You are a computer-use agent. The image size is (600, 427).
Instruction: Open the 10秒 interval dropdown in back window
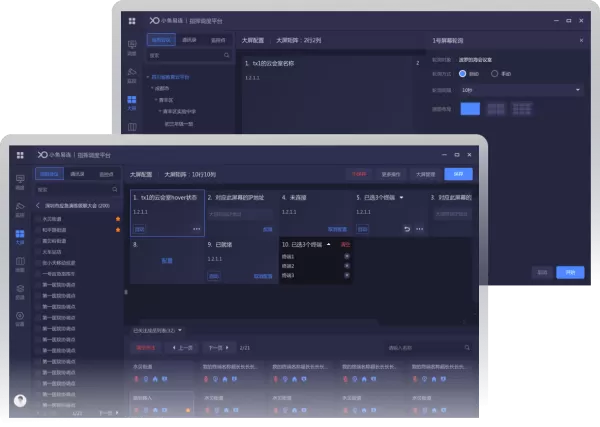point(521,90)
